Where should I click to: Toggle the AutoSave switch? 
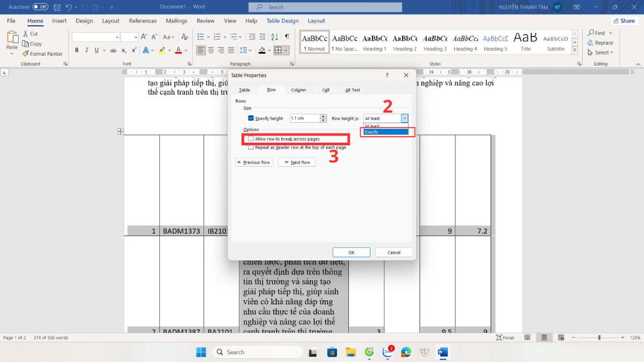coord(40,7)
